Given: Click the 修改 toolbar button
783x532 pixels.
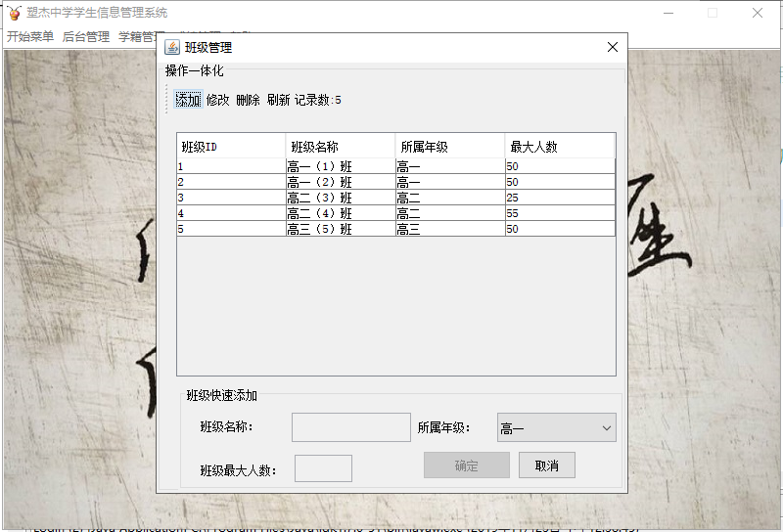Looking at the screenshot, I should tap(217, 100).
